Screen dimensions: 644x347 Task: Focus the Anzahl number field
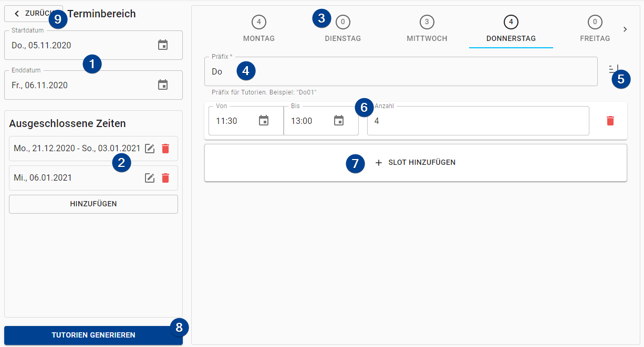478,121
